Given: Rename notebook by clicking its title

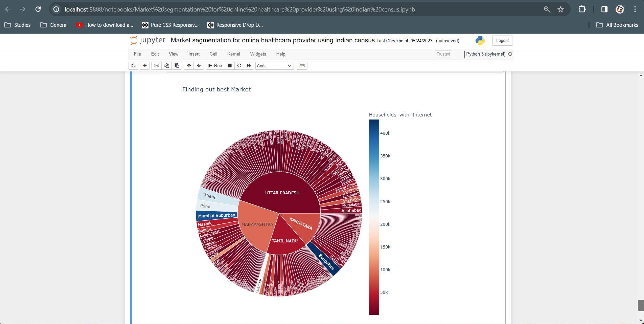Looking at the screenshot, I should tap(273, 40).
